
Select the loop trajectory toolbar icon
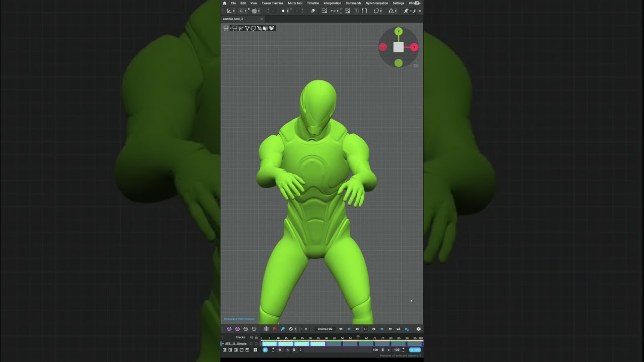pyautogui.click(x=376, y=11)
